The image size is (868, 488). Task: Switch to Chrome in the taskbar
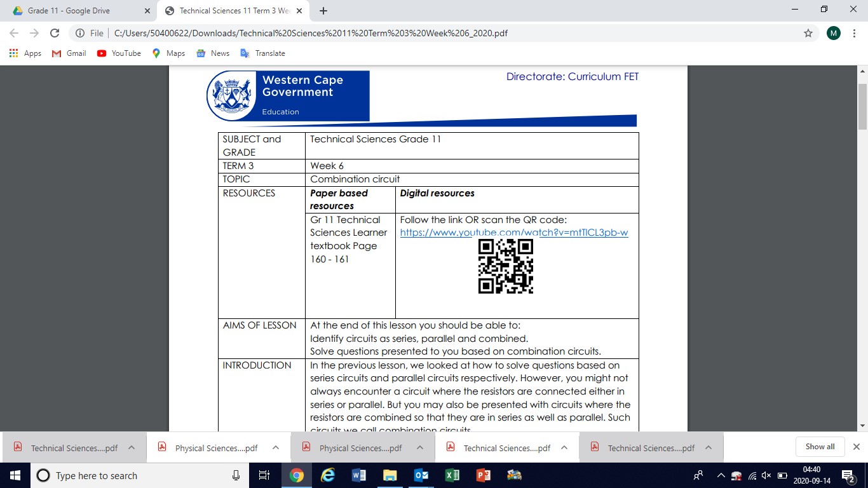tap(296, 475)
